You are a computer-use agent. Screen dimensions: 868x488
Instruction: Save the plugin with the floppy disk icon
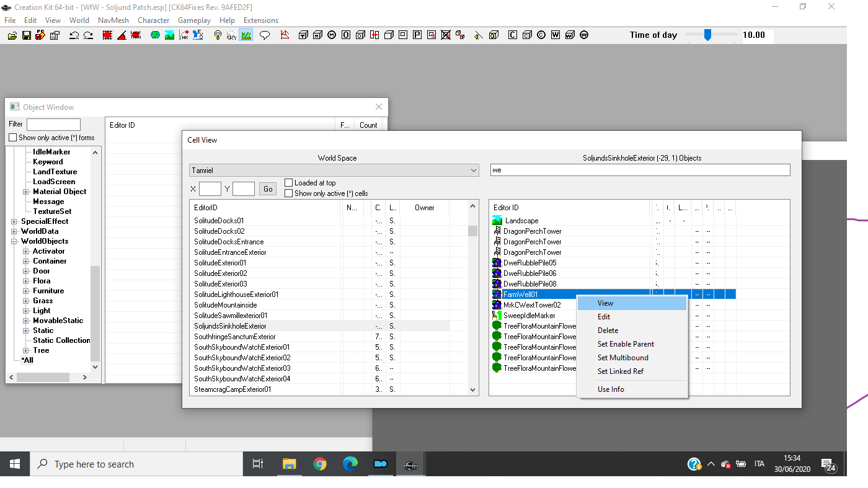pyautogui.click(x=27, y=35)
